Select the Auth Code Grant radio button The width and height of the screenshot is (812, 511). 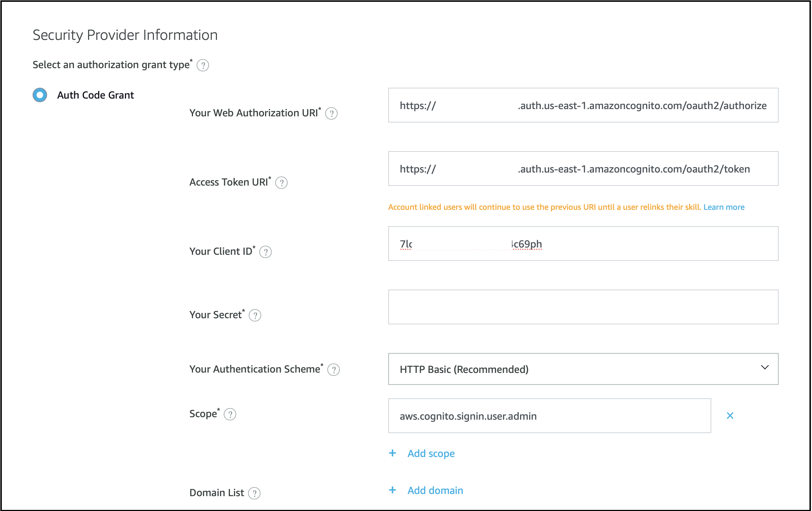click(x=40, y=95)
